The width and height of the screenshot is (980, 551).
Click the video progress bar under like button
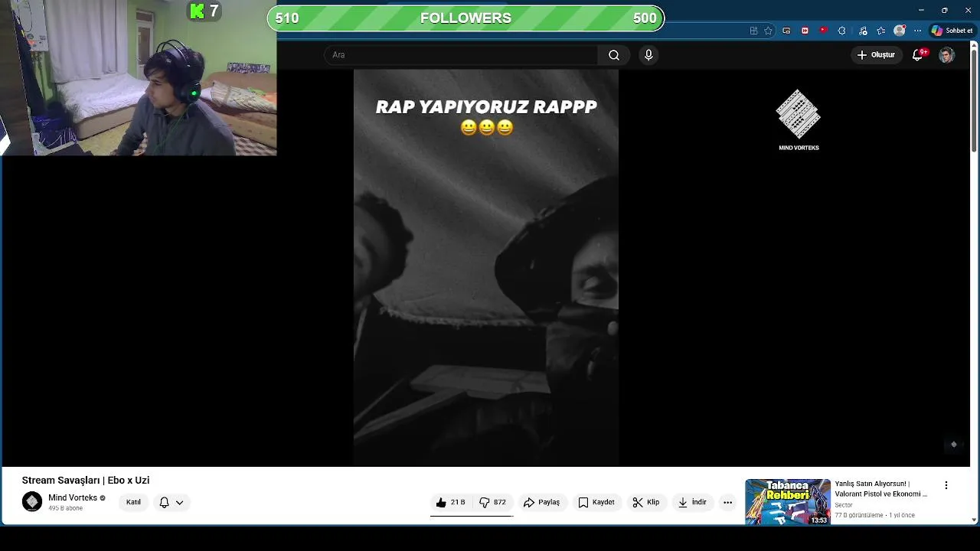(472, 516)
